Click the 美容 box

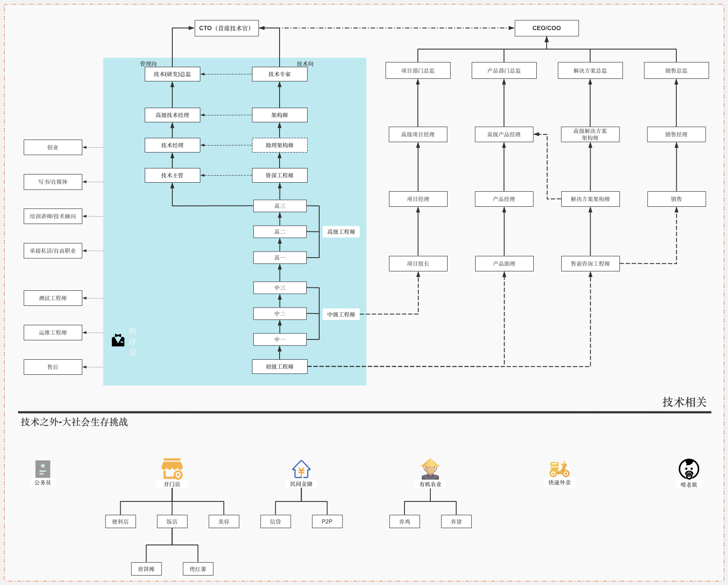click(x=224, y=522)
